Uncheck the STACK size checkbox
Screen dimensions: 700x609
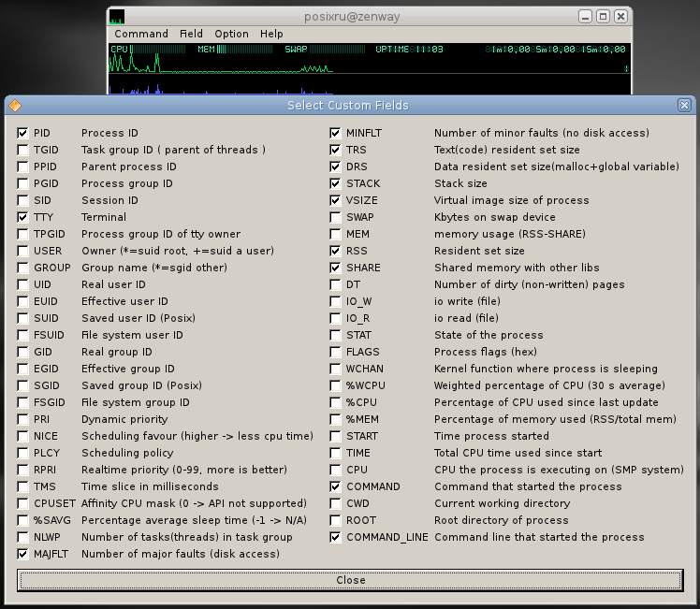pos(335,183)
